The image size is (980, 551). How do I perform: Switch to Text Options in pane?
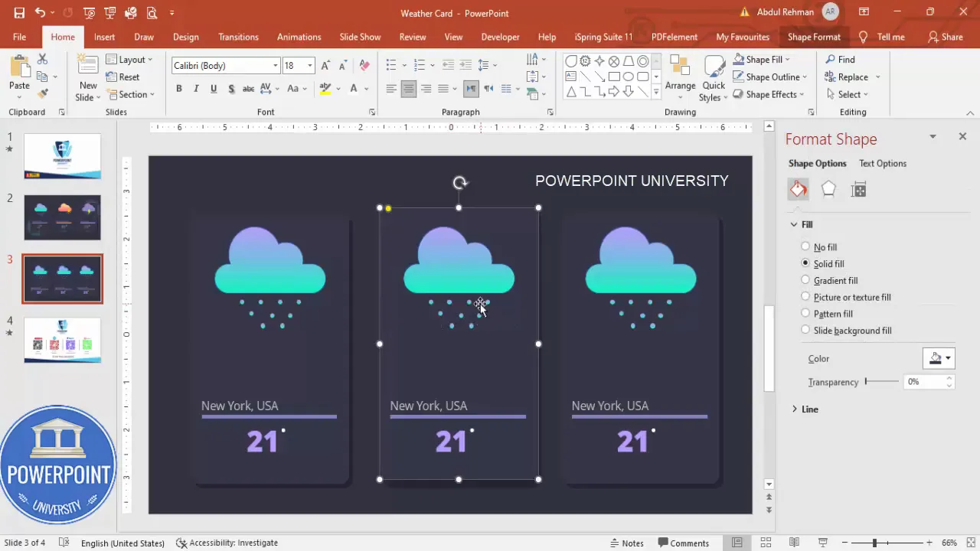click(882, 163)
